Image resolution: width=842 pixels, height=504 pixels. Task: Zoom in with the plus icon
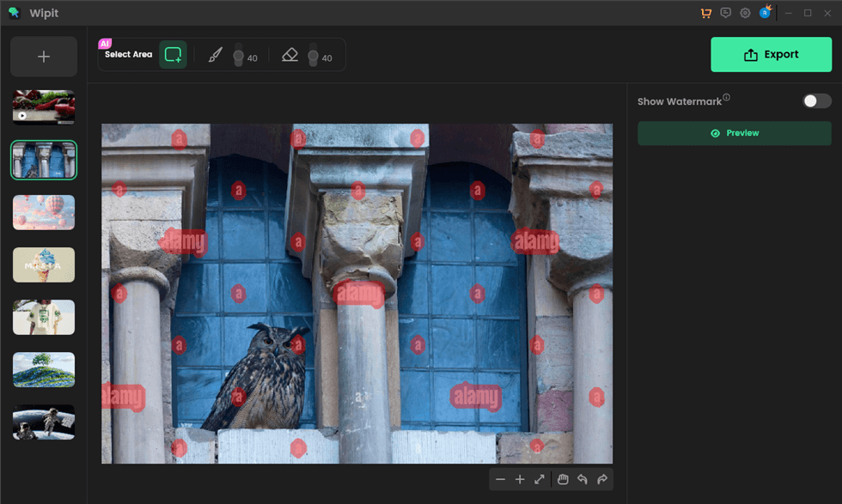click(520, 479)
